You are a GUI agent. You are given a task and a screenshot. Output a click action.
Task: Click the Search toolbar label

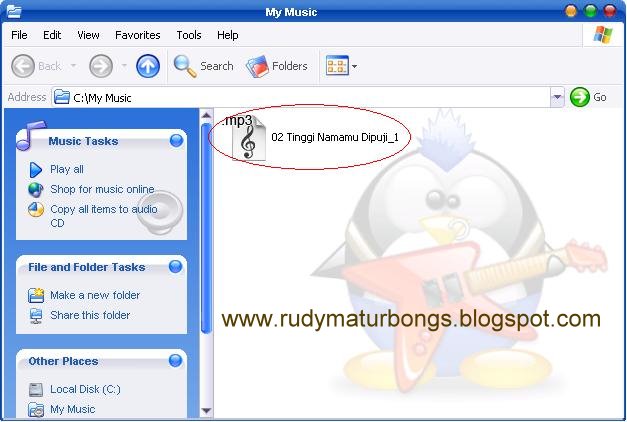click(217, 66)
